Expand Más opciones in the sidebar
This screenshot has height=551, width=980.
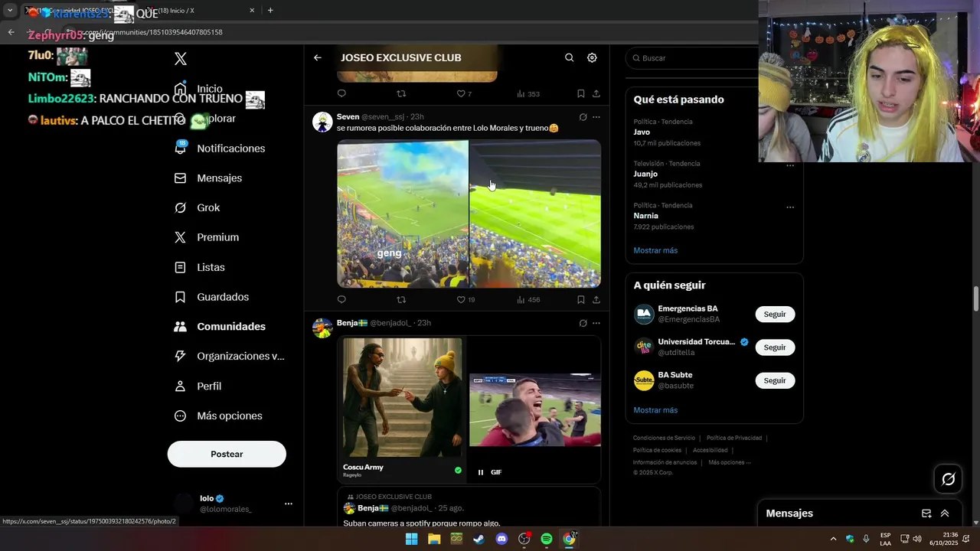(x=218, y=416)
